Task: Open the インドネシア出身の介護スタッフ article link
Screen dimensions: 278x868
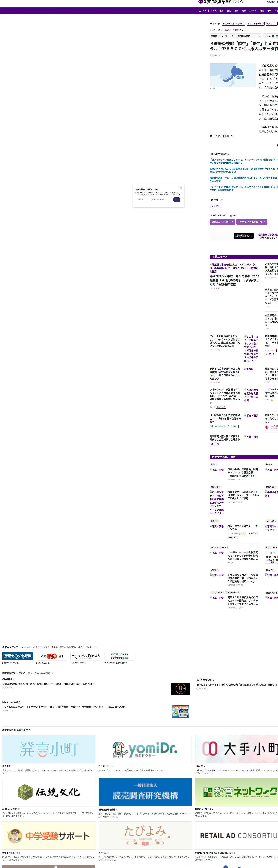Action: [x=244, y=188]
